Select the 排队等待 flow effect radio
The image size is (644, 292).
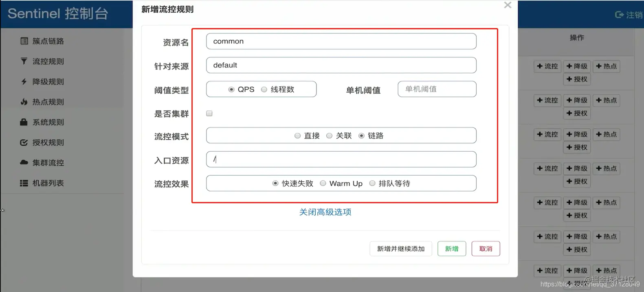tap(372, 183)
